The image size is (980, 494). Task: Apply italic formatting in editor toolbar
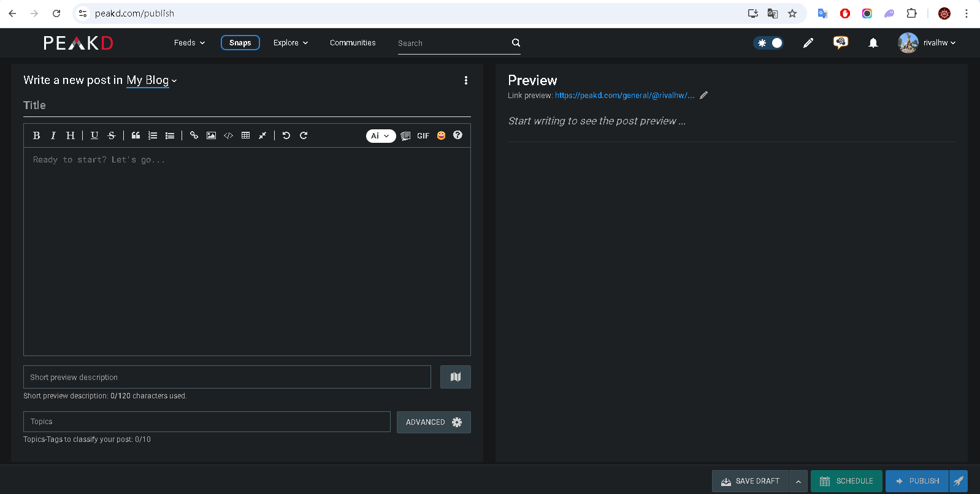[x=53, y=135]
